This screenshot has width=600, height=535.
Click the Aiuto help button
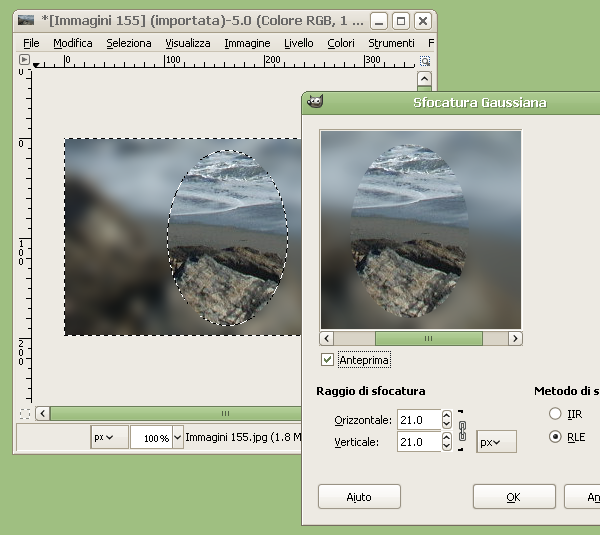point(359,496)
